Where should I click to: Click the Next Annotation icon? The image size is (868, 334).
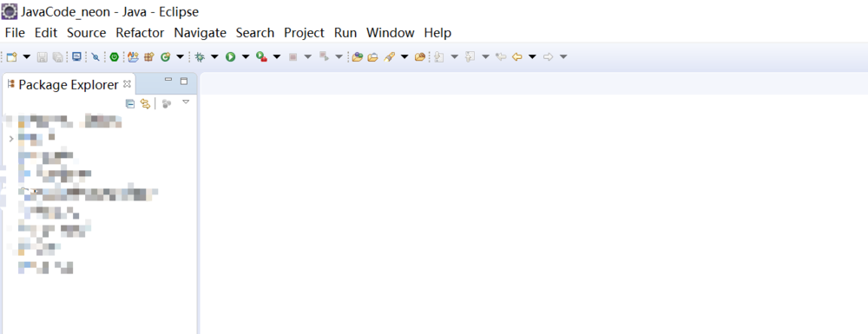[439, 56]
